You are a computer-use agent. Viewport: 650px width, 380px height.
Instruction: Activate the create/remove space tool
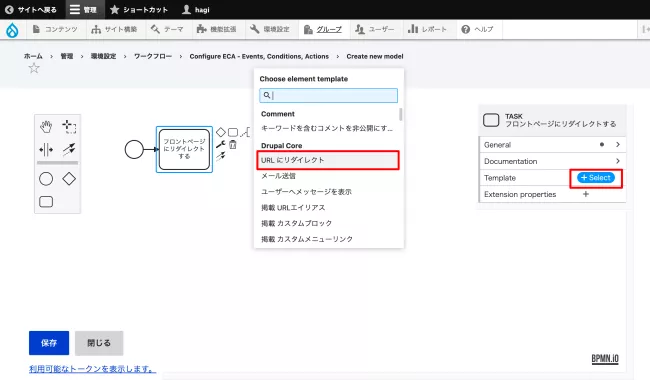(46, 149)
